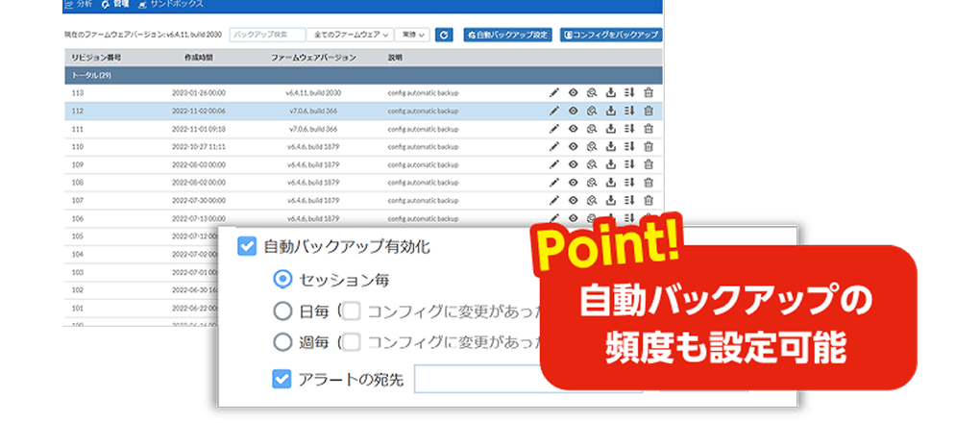The width and height of the screenshot is (980, 423).
Task: Click the blue refresh button
Action: point(444,35)
